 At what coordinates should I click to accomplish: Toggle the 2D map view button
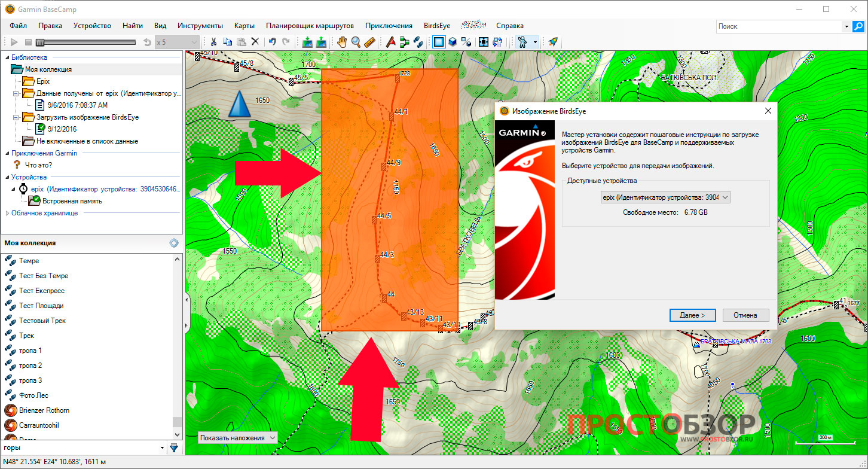point(439,42)
